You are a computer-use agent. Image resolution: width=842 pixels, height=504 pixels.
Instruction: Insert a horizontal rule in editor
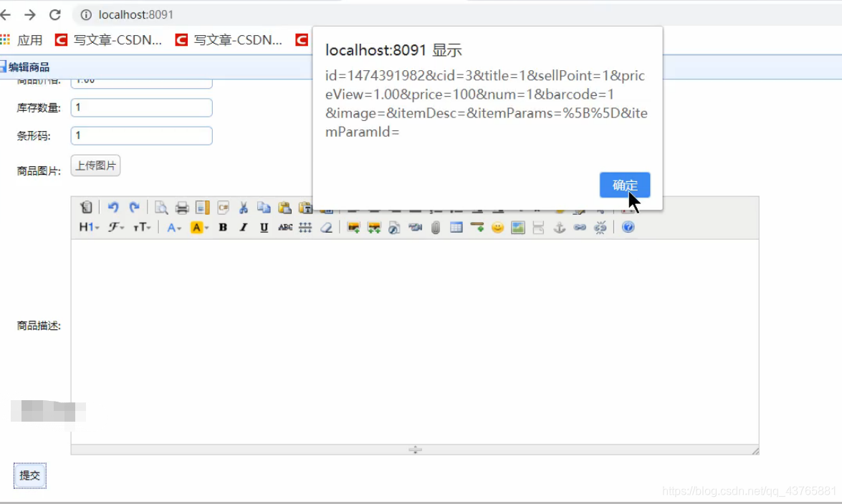pyautogui.click(x=477, y=228)
